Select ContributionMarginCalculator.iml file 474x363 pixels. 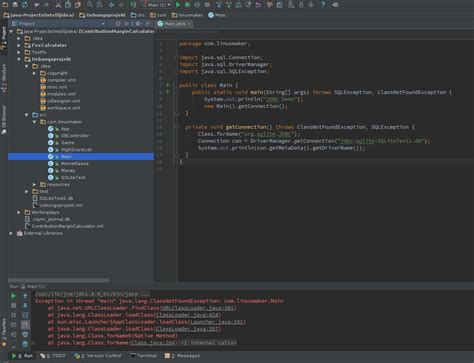click(64, 226)
